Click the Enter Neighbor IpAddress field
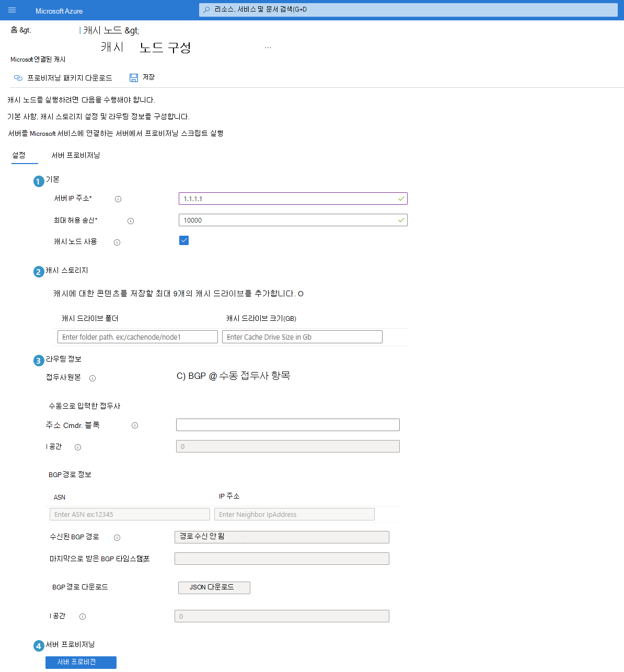The height and width of the screenshot is (672, 624). (x=294, y=514)
